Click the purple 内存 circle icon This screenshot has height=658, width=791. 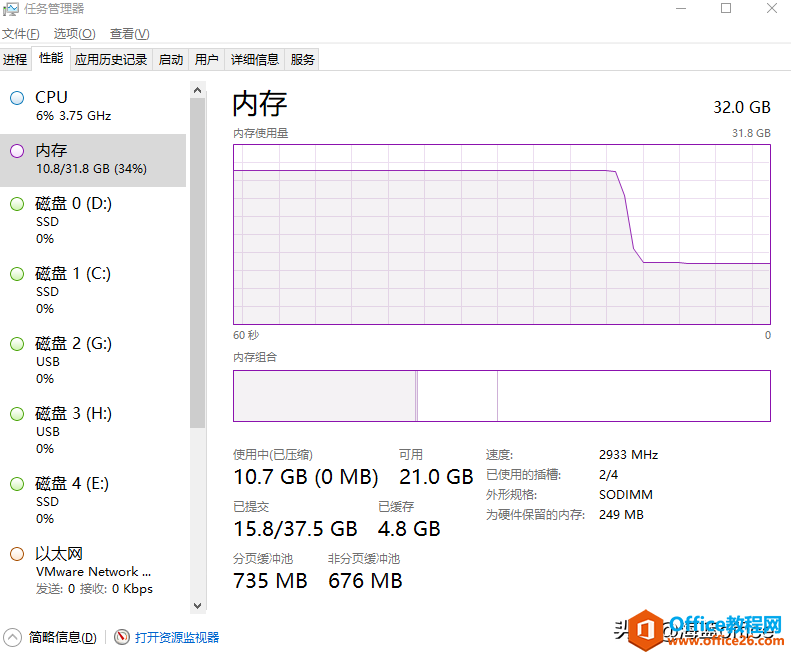(x=16, y=151)
